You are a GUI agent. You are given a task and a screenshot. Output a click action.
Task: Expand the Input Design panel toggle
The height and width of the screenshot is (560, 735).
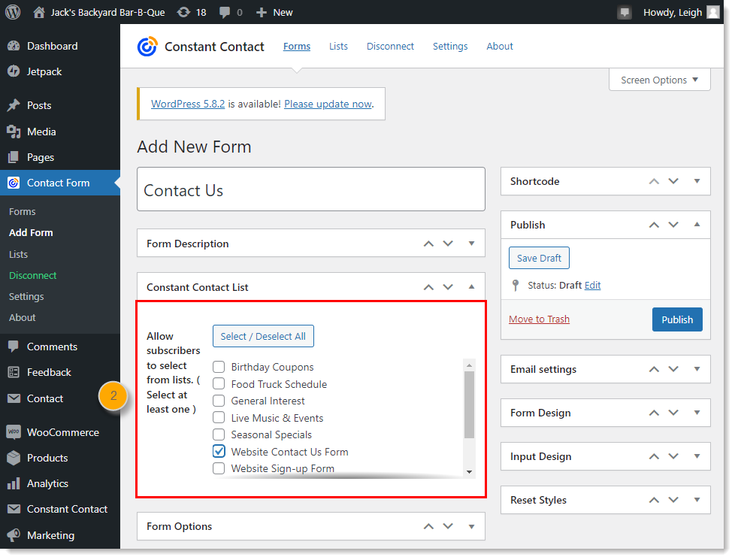pos(697,456)
